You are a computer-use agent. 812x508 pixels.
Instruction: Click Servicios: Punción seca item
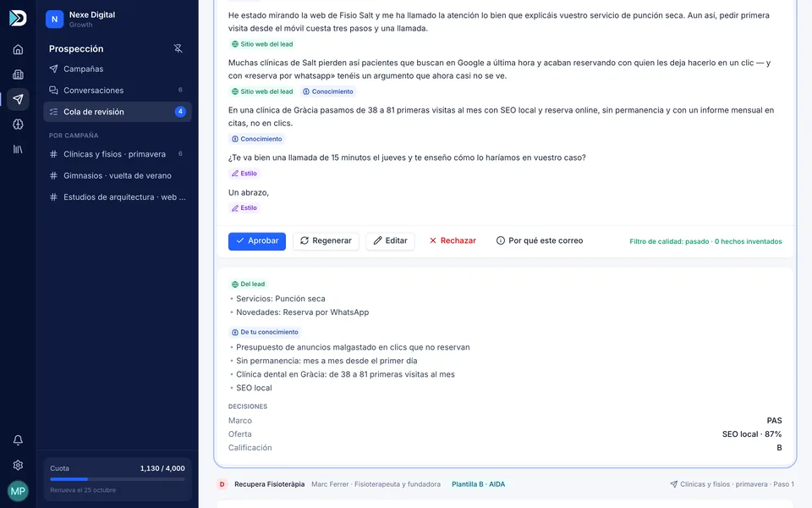click(x=281, y=299)
